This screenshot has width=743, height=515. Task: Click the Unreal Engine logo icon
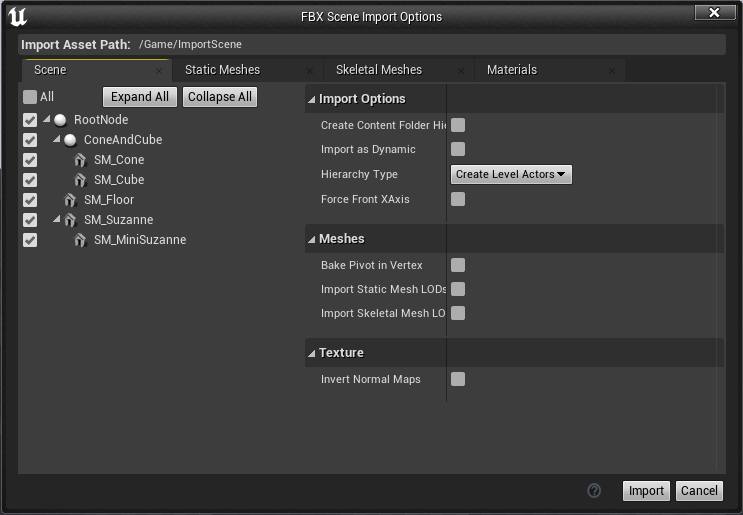[18, 17]
